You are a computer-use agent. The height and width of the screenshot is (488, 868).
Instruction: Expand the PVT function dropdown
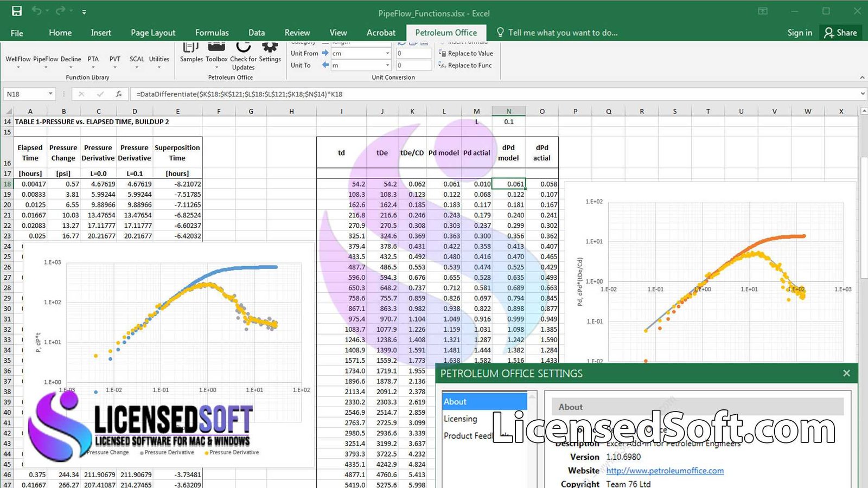(x=115, y=67)
